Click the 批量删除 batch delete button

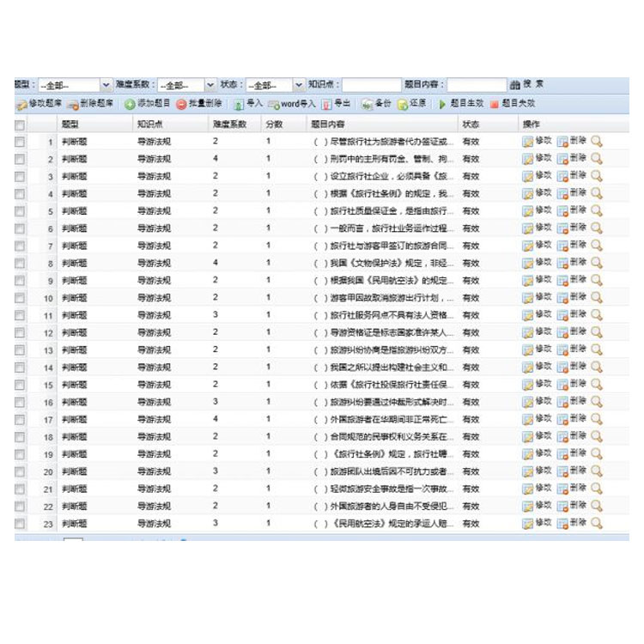tap(199, 104)
